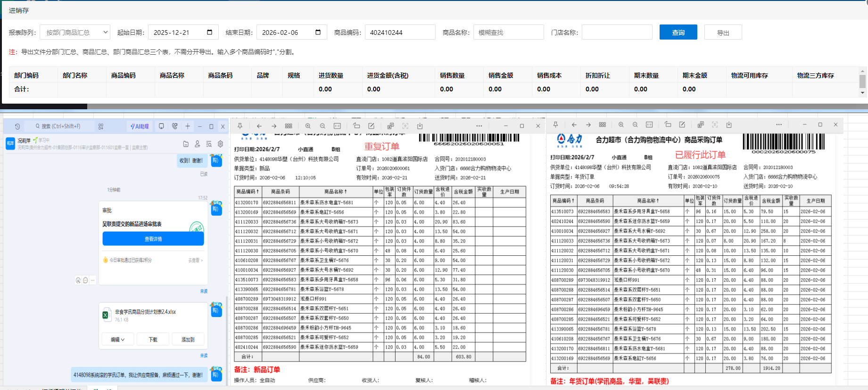
Task: Click the 查询 search button
Action: 678,32
